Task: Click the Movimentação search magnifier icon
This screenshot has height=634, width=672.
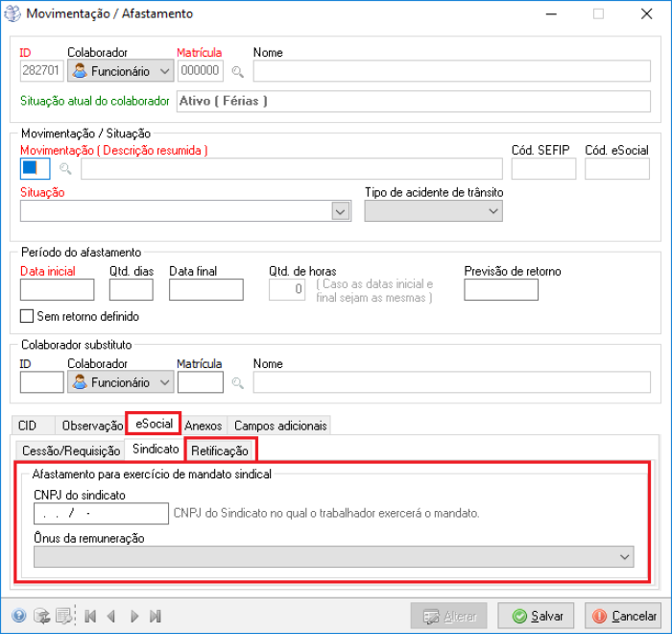Action: click(66, 169)
